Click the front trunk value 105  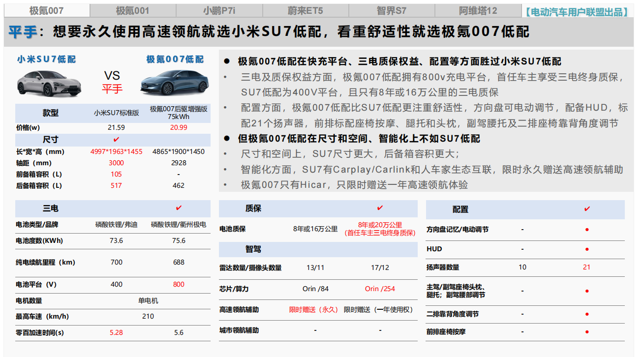point(117,174)
